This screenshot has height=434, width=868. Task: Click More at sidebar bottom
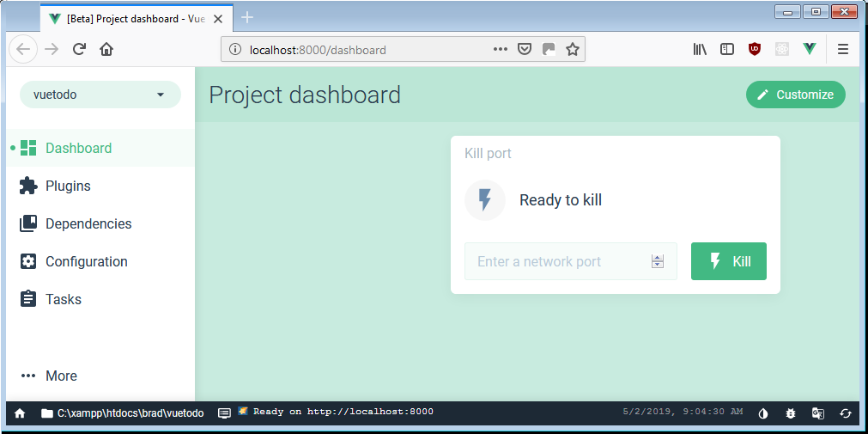tap(100, 376)
